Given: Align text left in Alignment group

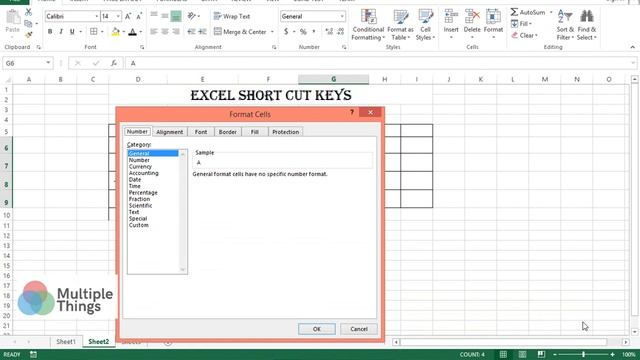Looking at the screenshot, I should [x=153, y=31].
